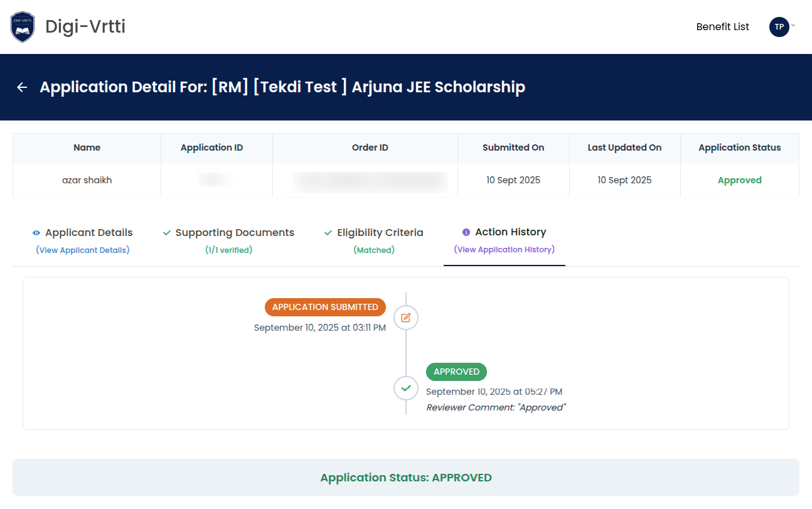Click the green APPROVED badge

(456, 372)
